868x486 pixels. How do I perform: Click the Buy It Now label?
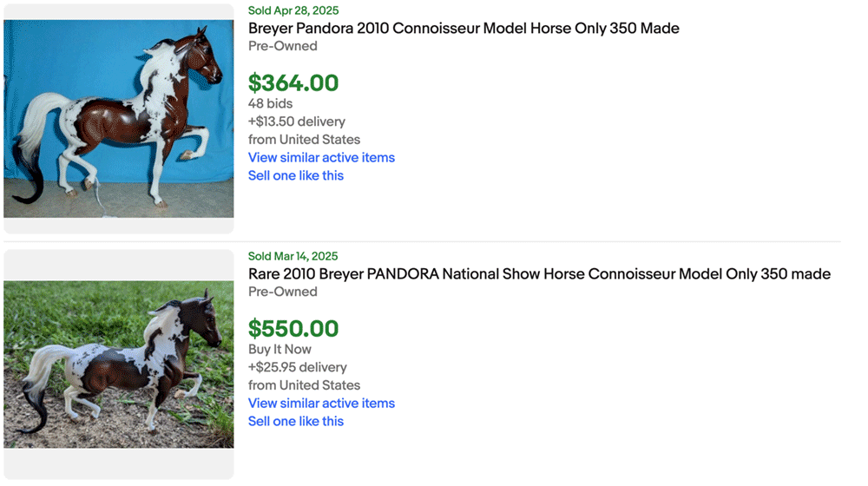click(x=279, y=350)
